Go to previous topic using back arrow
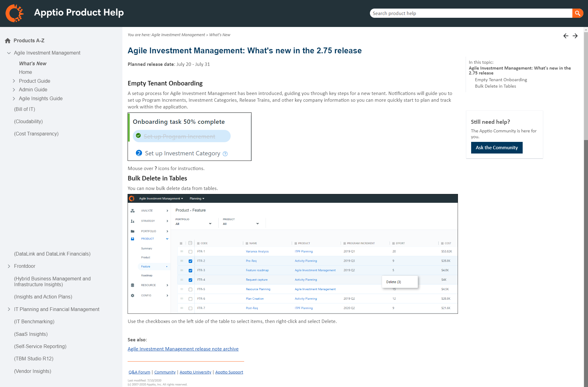This screenshot has width=588, height=387. (x=566, y=36)
